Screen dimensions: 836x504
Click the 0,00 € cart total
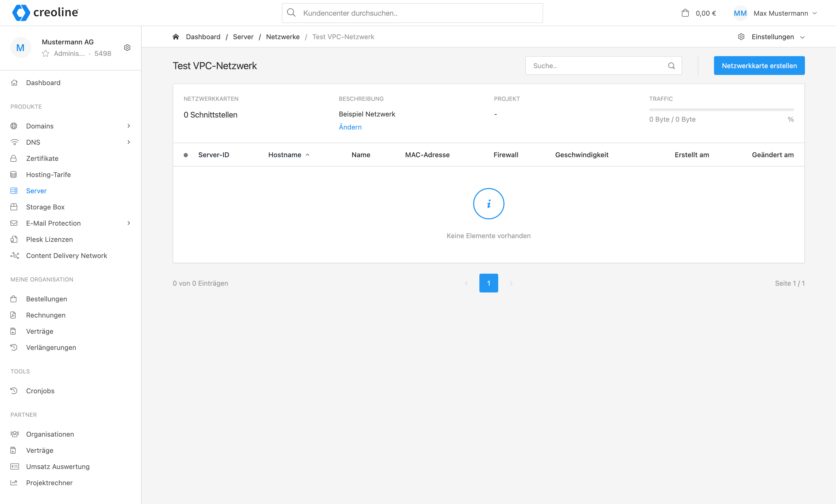coord(706,13)
